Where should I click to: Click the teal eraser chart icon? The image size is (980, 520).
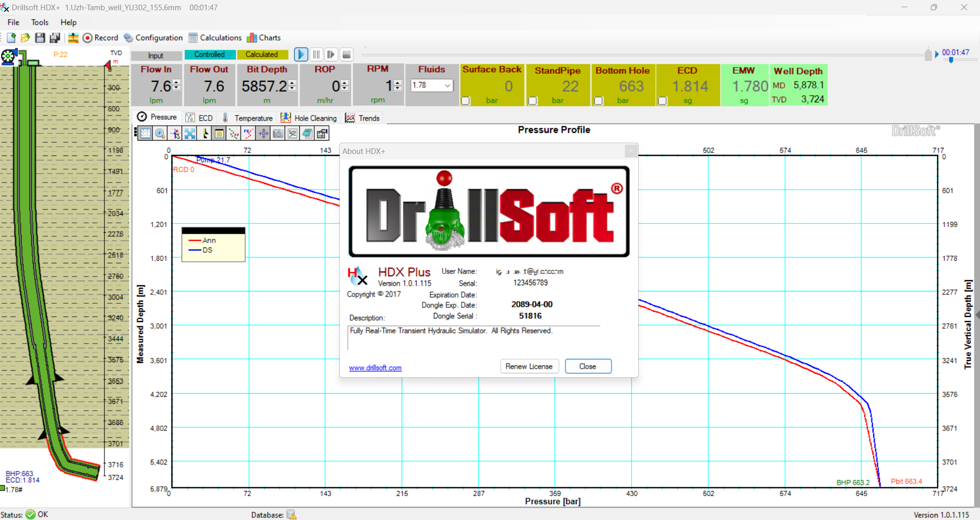pos(308,133)
